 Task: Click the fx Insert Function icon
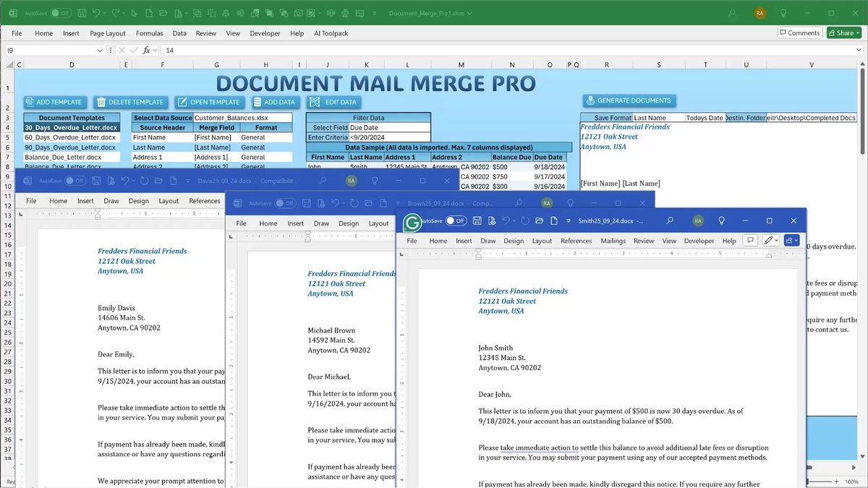coord(147,50)
